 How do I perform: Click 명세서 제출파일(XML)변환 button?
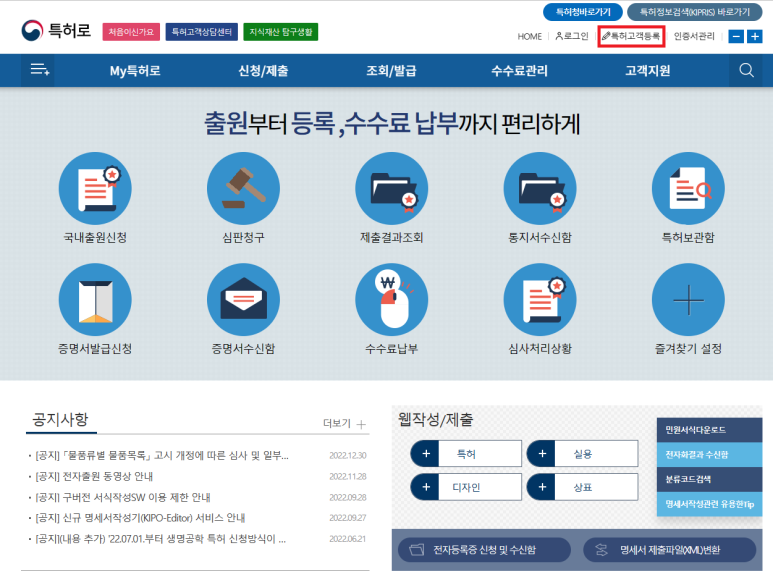coord(669,549)
